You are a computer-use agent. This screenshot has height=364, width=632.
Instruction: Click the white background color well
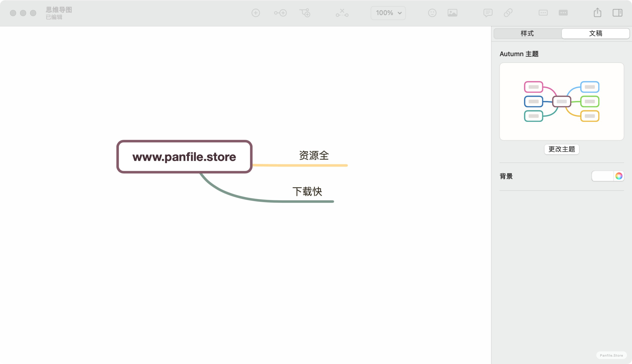(603, 176)
